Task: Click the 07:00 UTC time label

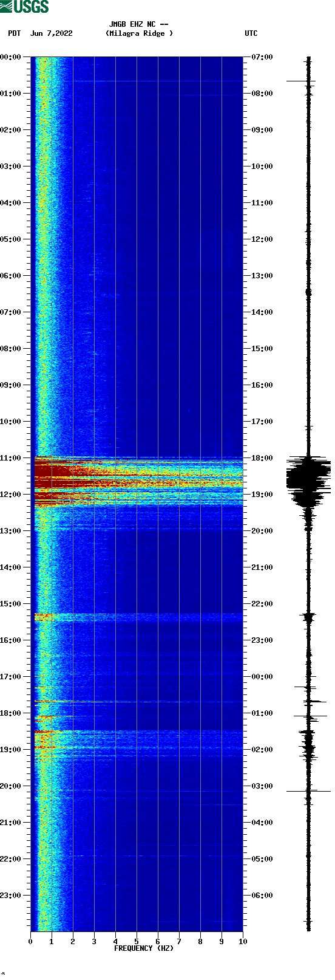Action: click(262, 57)
